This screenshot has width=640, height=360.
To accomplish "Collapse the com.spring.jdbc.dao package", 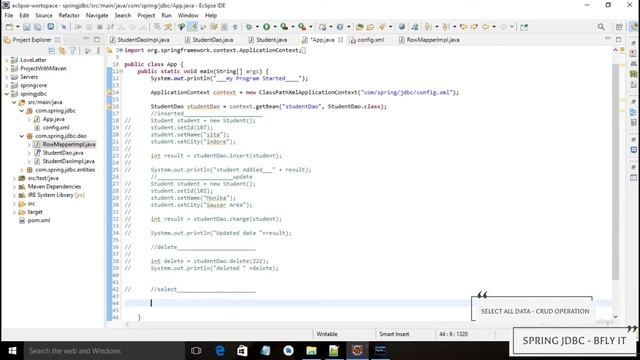I will [x=22, y=136].
